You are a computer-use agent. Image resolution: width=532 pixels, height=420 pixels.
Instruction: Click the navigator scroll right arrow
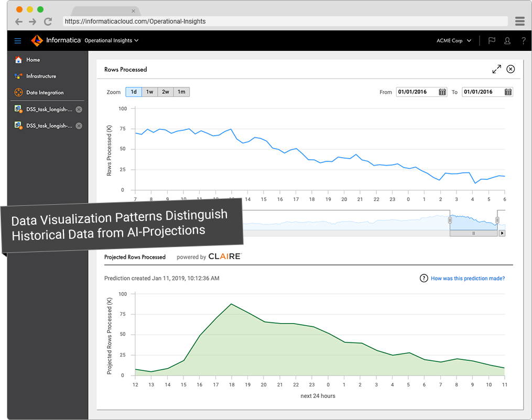pyautogui.click(x=502, y=233)
